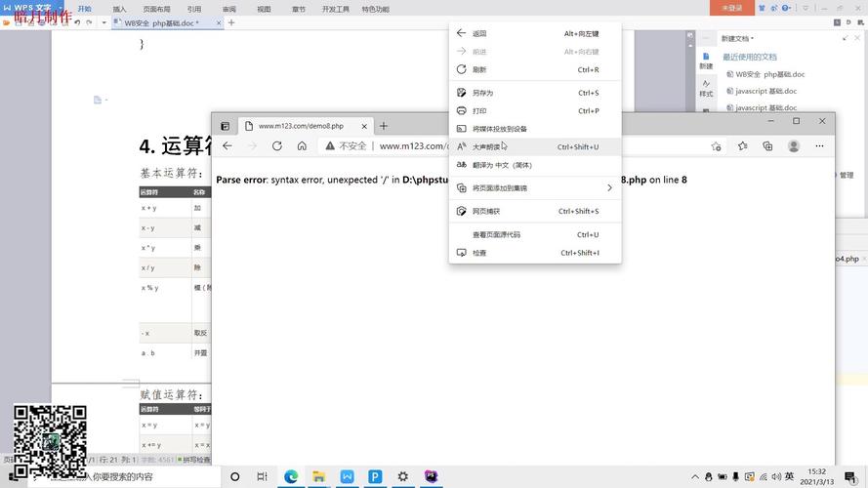Show hidden system tray icons

click(695, 476)
